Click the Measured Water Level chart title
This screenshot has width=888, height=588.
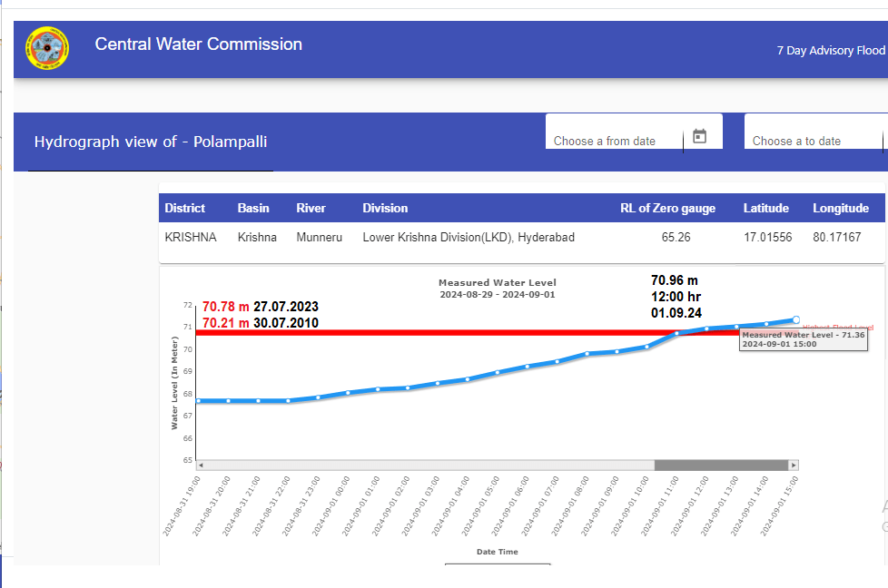click(497, 283)
